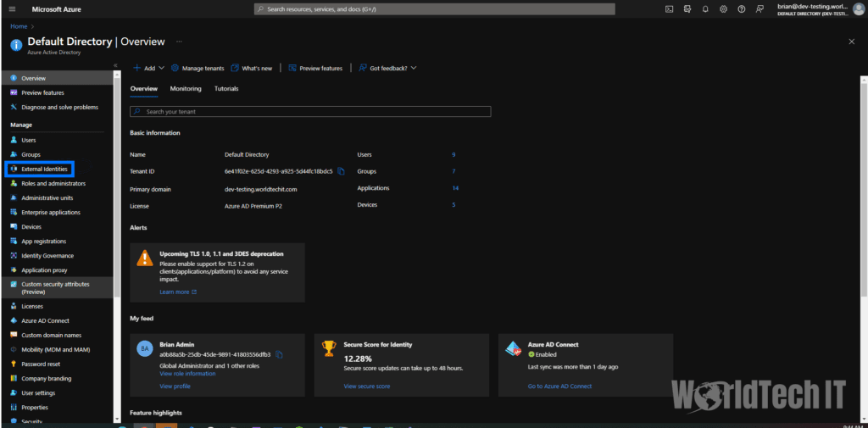Open Custom security attributes (Preview)
Image resolution: width=868 pixels, height=428 pixels.
coord(55,288)
